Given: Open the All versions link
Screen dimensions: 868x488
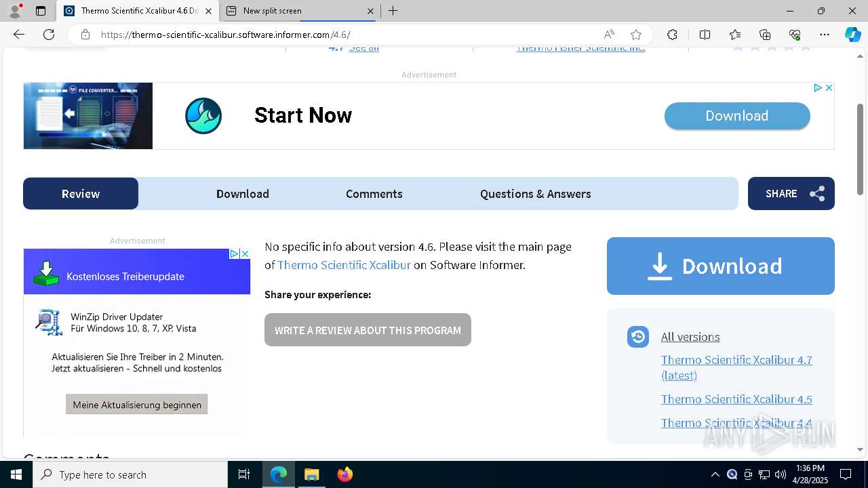Looking at the screenshot, I should click(690, 337).
